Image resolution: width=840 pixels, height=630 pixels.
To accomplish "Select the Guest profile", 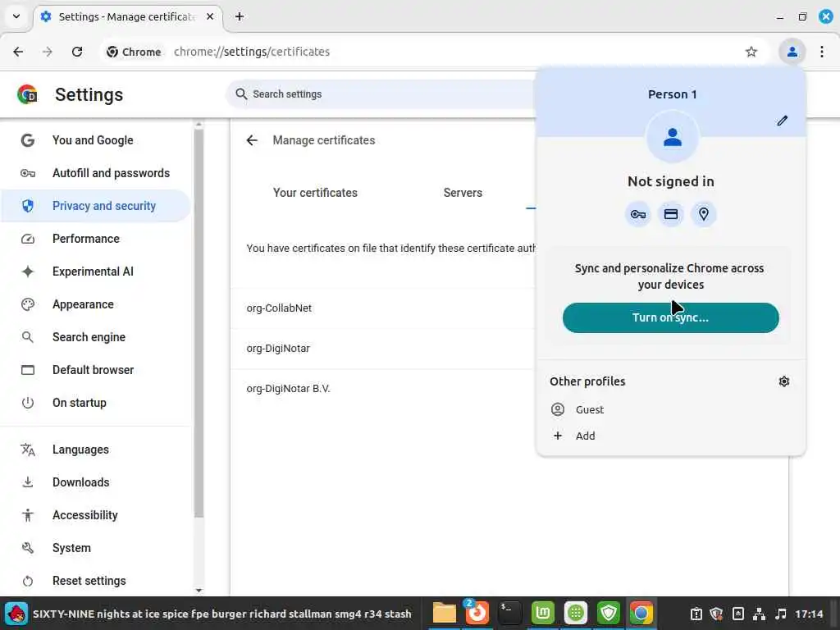I will [x=671, y=409].
